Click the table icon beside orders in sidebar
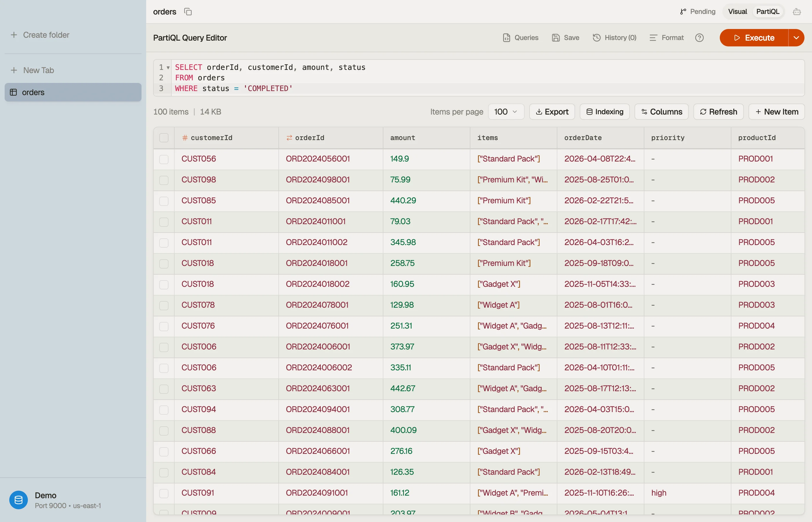 tap(13, 92)
